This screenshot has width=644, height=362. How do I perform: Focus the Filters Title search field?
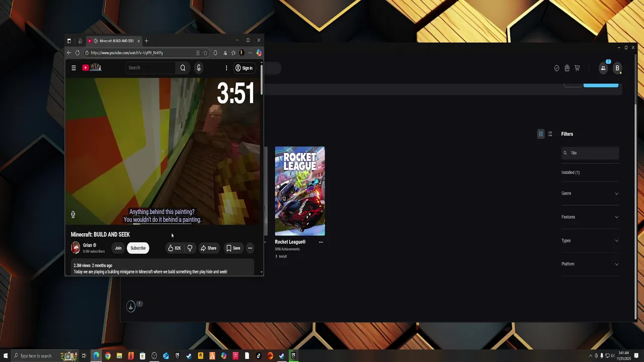[x=590, y=153]
